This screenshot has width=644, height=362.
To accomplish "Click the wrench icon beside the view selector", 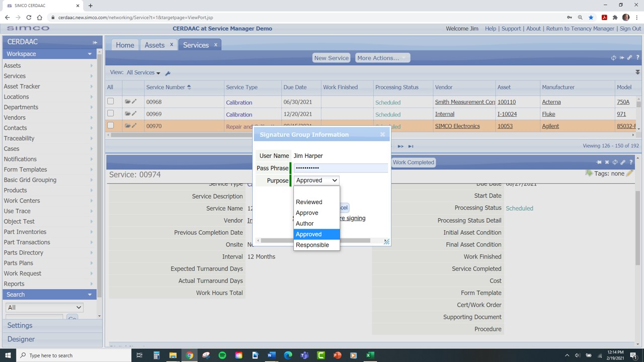I will point(168,73).
